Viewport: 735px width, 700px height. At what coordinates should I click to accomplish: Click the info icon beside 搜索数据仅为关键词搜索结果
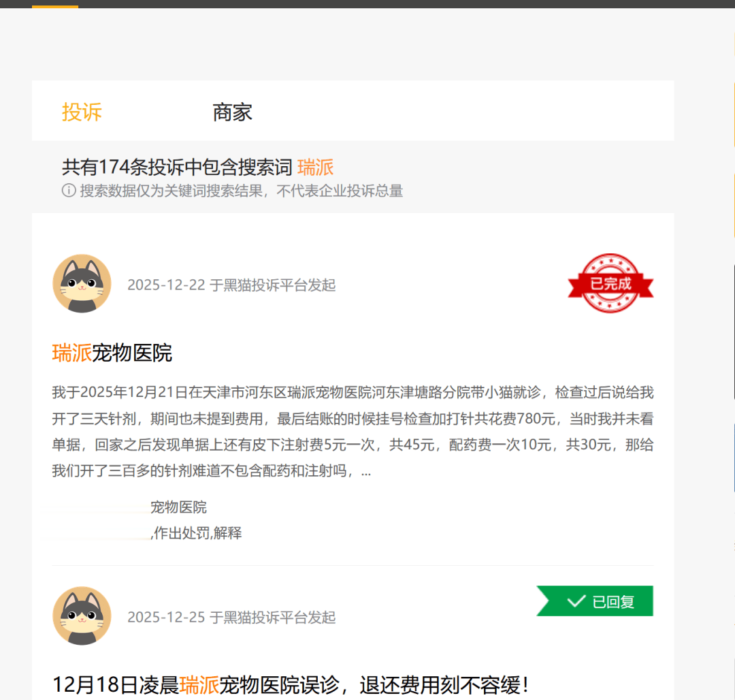pos(69,191)
